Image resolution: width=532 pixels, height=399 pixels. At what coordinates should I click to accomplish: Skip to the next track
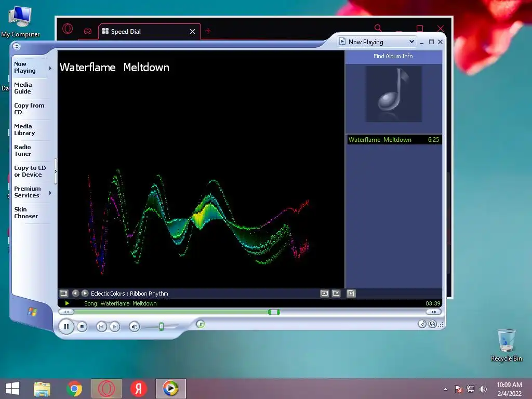point(115,327)
